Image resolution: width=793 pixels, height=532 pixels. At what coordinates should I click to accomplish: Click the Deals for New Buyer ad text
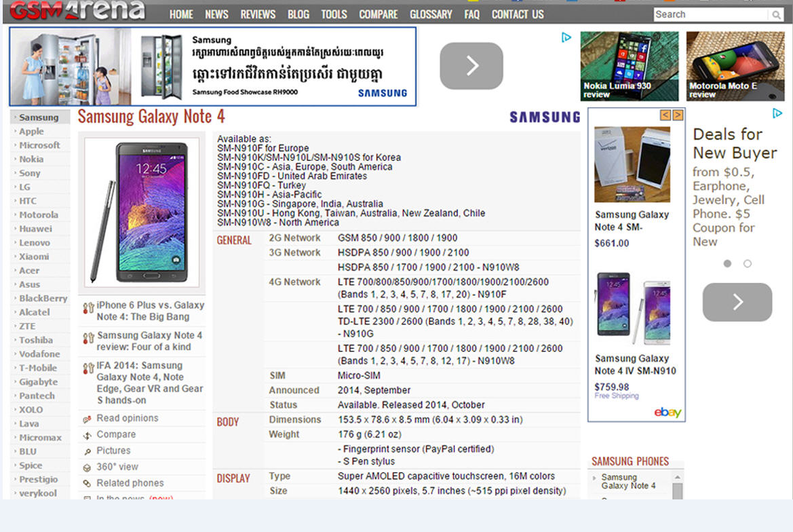point(735,187)
